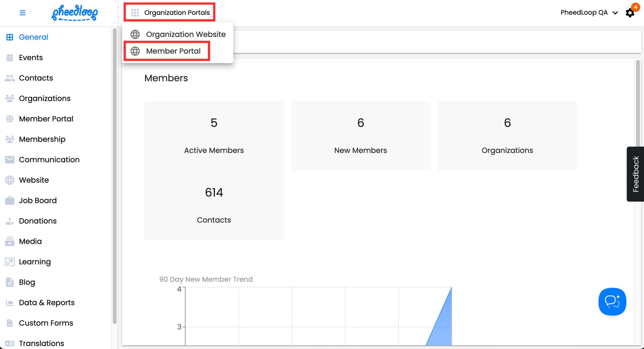The height and width of the screenshot is (349, 644).
Task: Open settings via gear icon
Action: (630, 13)
